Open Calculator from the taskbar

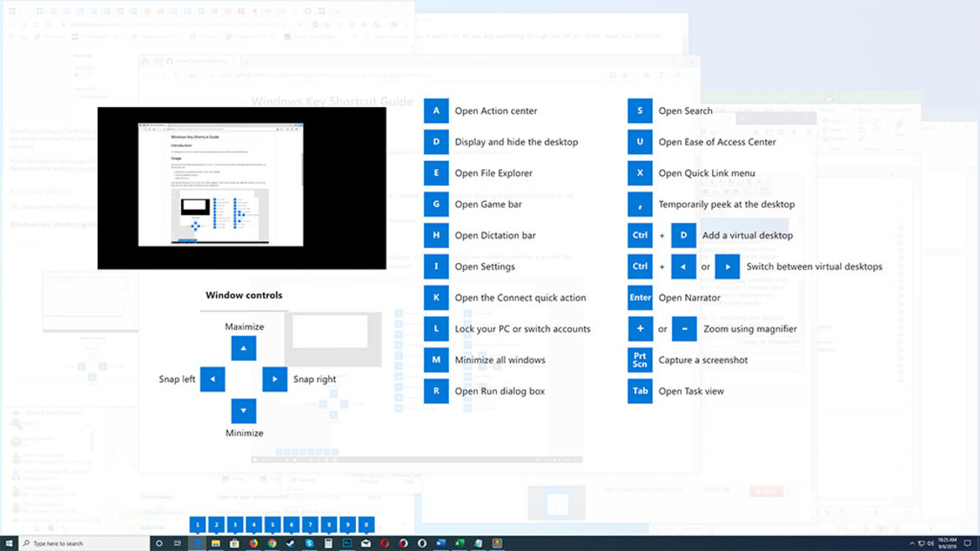[x=329, y=543]
